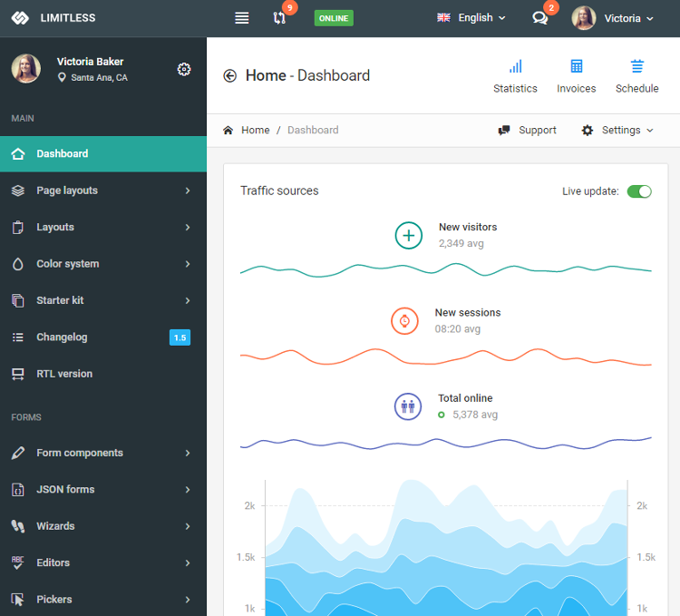Click the Total online people circle icon
The image size is (680, 616).
point(408,406)
